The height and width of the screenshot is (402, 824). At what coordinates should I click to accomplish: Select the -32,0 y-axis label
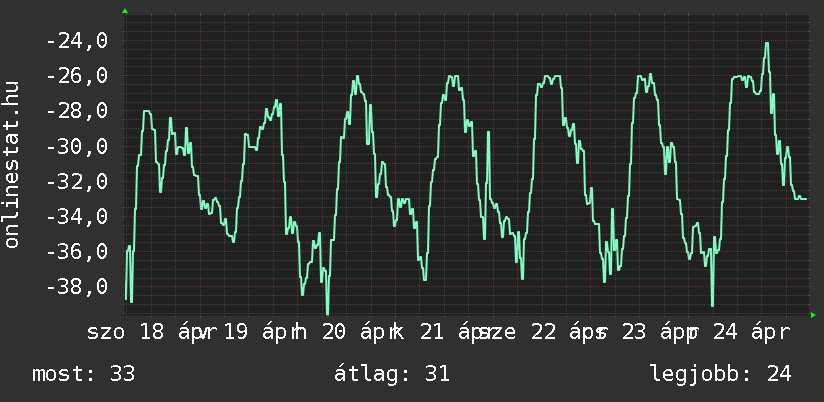click(77, 181)
